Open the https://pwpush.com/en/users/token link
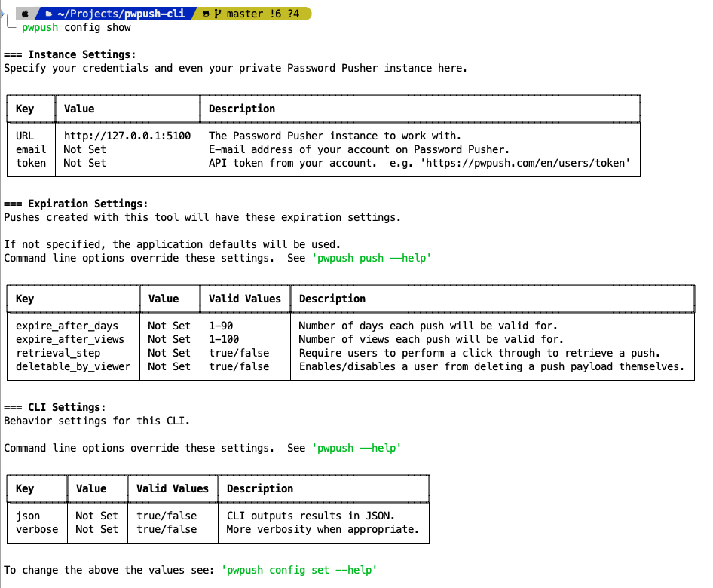713x588 pixels. tap(525, 164)
